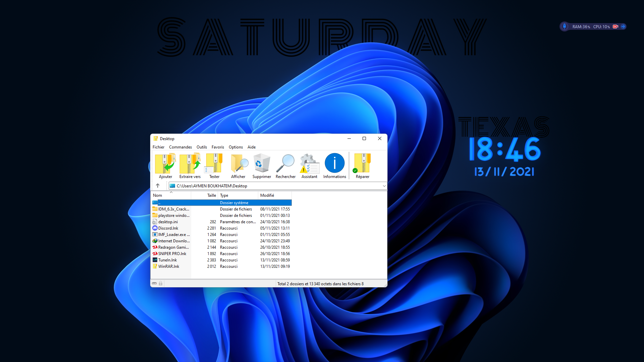
Task: Sort files by Taille column header
Action: pos(211,195)
